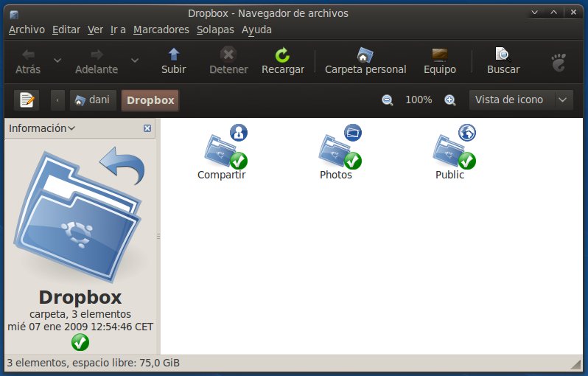Reload the folder with Recargar
This screenshot has height=376, width=588.
[283, 62]
